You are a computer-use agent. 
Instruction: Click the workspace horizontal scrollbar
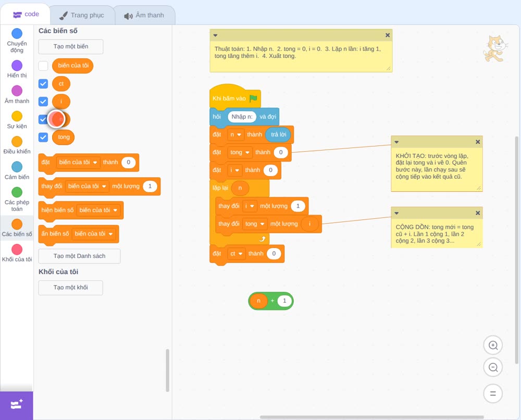pos(371,417)
